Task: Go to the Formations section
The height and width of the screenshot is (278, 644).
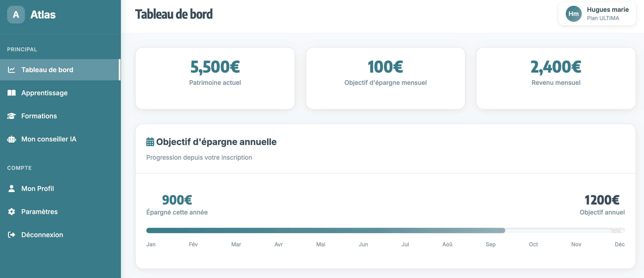Action: tap(39, 116)
